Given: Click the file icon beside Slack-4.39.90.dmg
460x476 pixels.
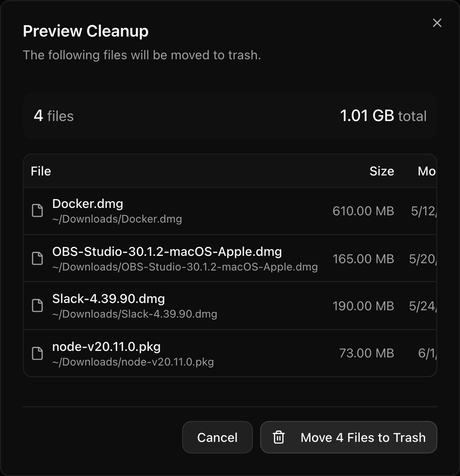Looking at the screenshot, I should coord(37,306).
